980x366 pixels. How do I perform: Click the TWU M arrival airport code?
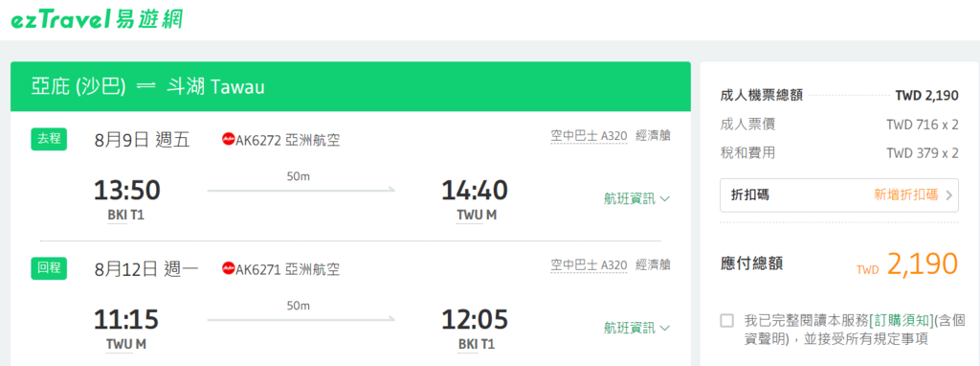[x=477, y=216]
